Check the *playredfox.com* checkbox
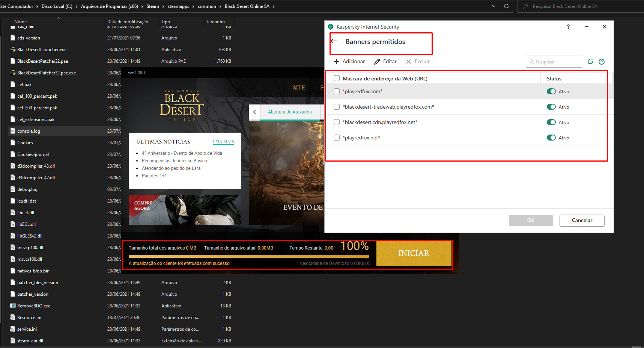This screenshot has width=644, height=348. coord(337,91)
